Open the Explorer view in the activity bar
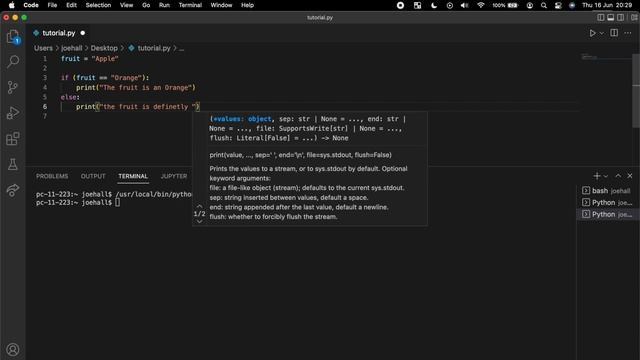This screenshot has height=360, width=640. [13, 37]
